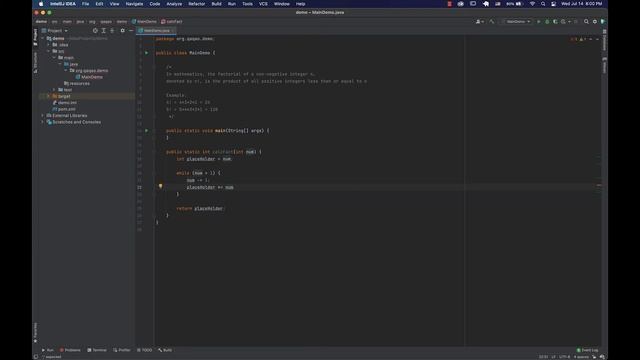Expand the test folder

pos(54,90)
